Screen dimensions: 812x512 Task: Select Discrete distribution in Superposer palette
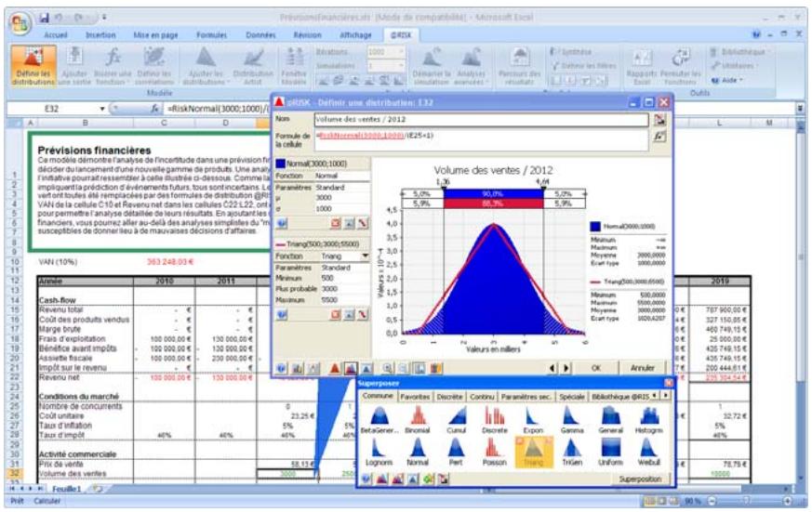pyautogui.click(x=494, y=420)
